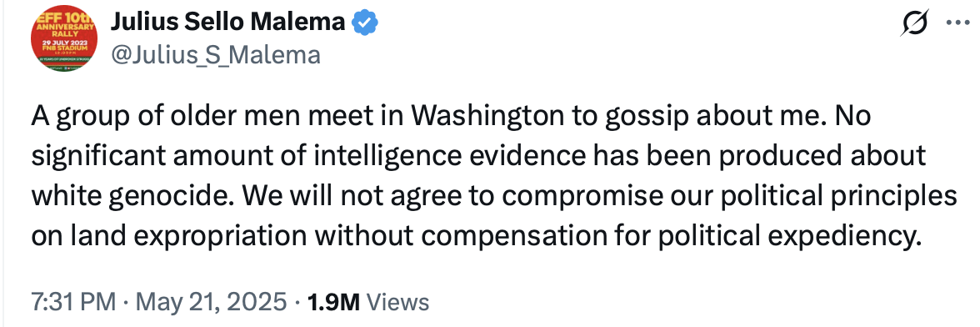
Task: Click the phrase "white genocide" in the post
Action: click(133, 197)
